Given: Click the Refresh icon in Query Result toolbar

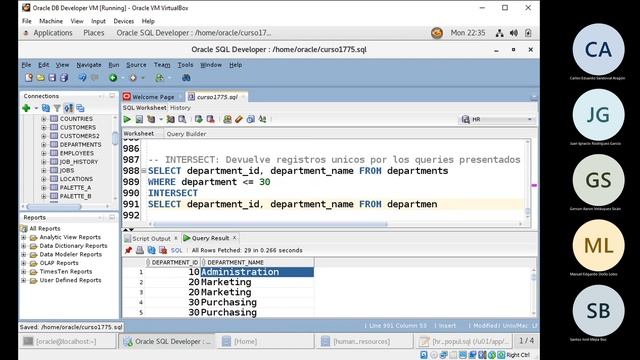Looking at the screenshot, I should (x=151, y=250).
